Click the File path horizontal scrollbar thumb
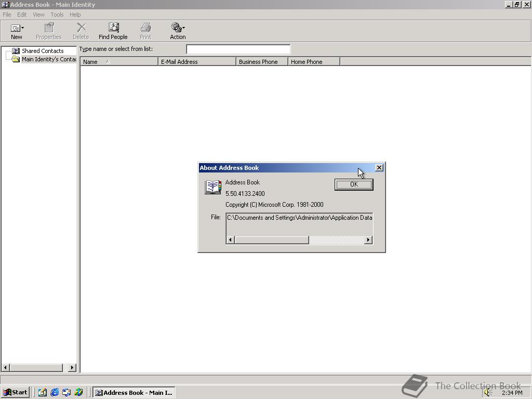Viewport: 532px width, 399px height. tap(272, 240)
